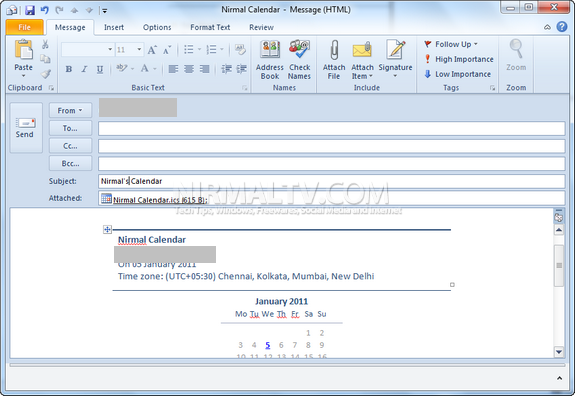Cut selection with scissors icon
Screen dimensions: 575x396
[45, 45]
